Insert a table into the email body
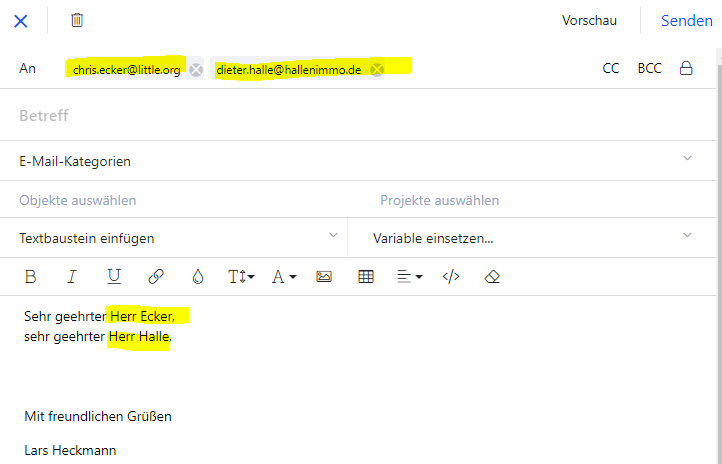Image resolution: width=722 pixels, height=464 pixels. pos(366,277)
